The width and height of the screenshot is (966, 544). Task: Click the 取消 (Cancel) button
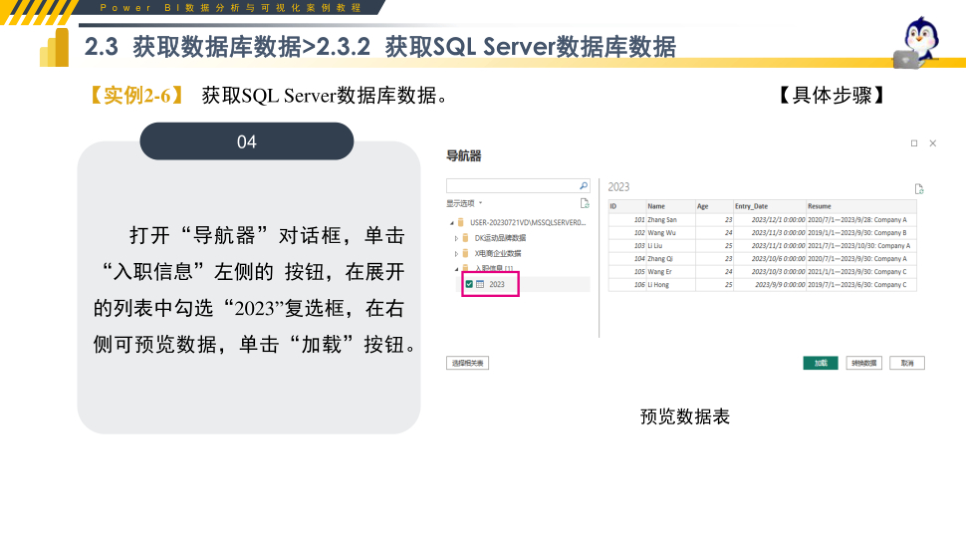click(907, 363)
